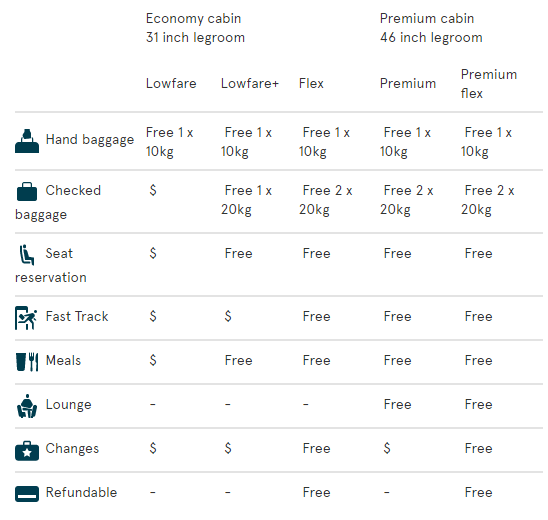The height and width of the screenshot is (520, 548).
Task: Select the Premium flex column header
Action: (489, 84)
